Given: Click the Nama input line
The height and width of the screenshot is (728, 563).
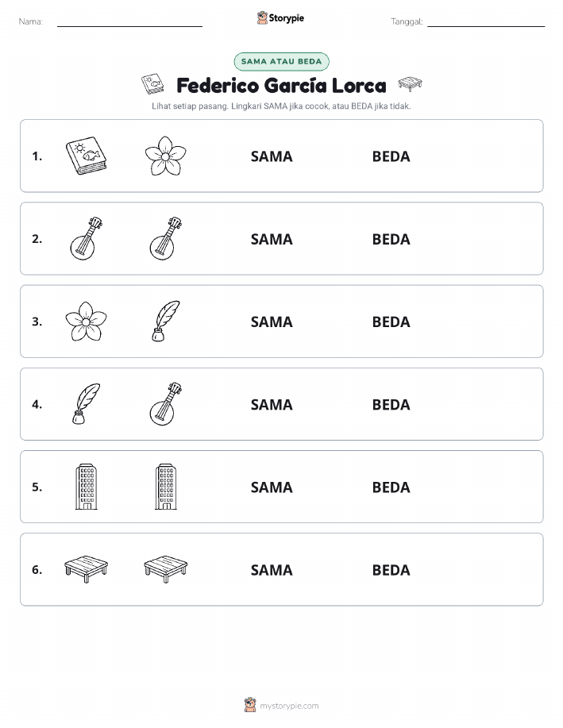Looking at the screenshot, I should click(129, 22).
